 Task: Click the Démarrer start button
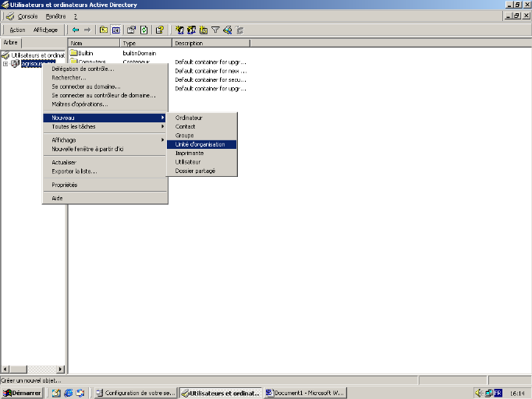coord(22,393)
